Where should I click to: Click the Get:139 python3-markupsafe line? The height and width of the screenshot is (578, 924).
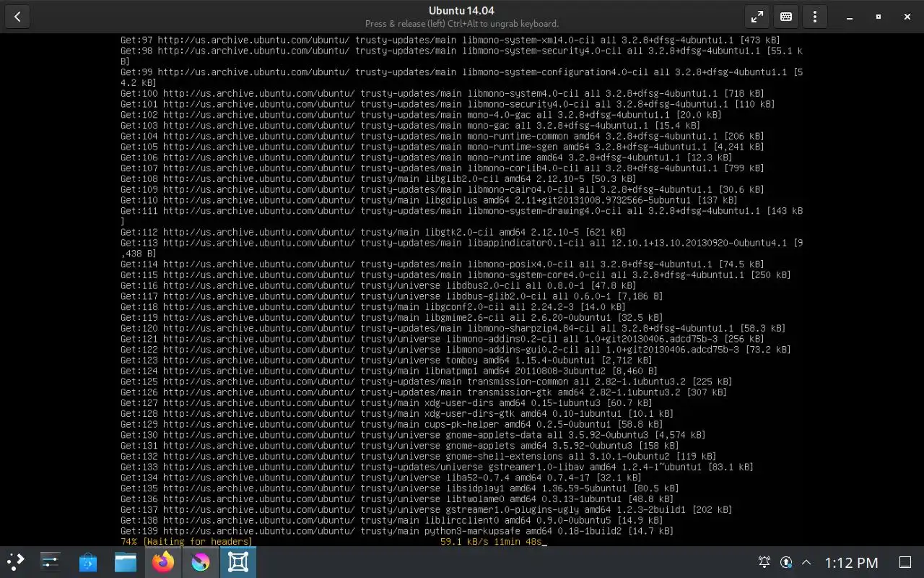(x=397, y=531)
